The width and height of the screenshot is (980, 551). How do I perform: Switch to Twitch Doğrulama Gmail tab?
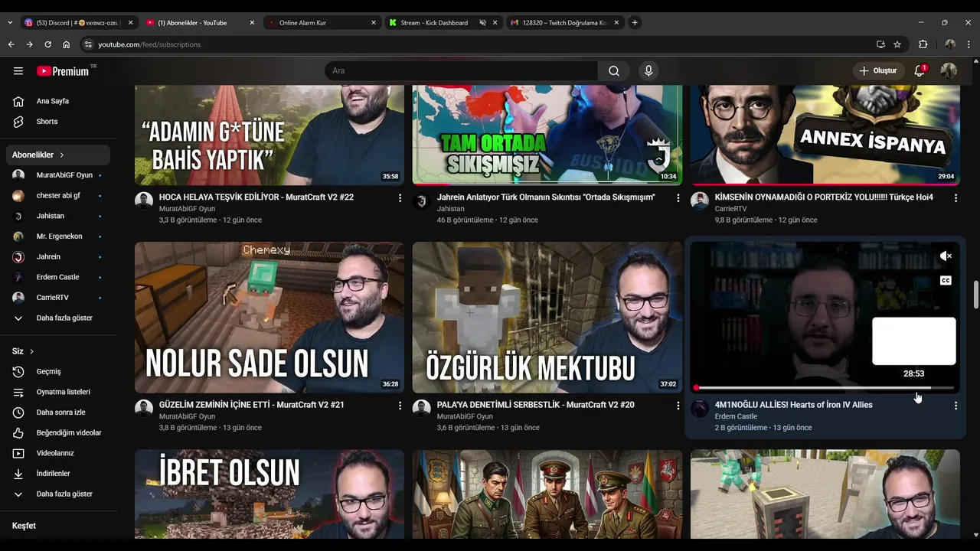click(565, 23)
